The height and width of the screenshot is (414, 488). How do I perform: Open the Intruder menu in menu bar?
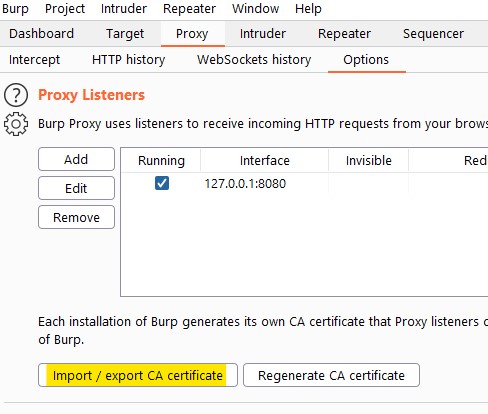point(124,9)
